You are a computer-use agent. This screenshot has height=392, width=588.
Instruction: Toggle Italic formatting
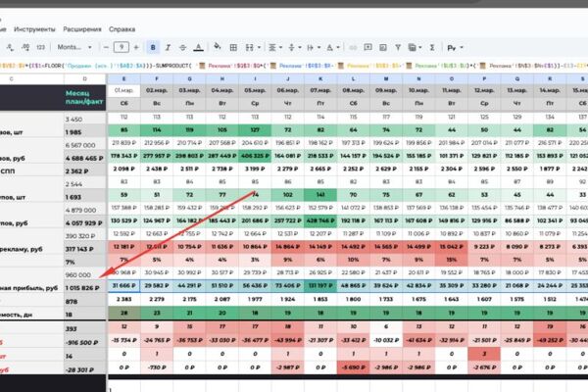168,47
